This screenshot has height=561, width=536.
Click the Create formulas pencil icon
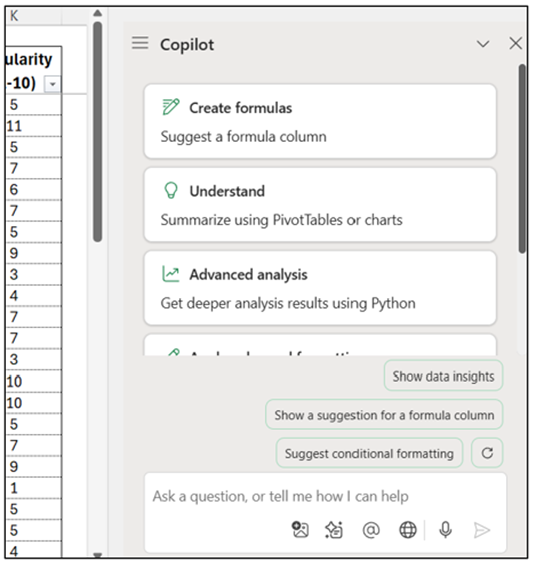tap(171, 107)
